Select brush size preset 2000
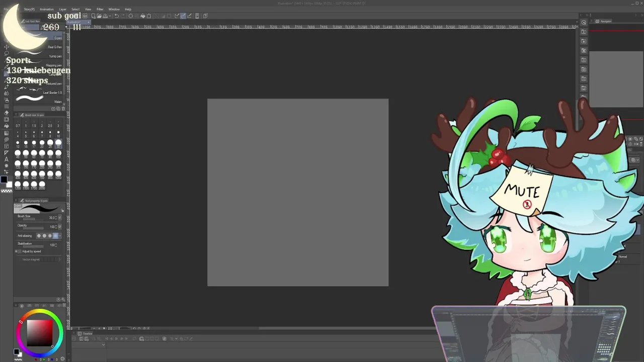 click(42, 186)
